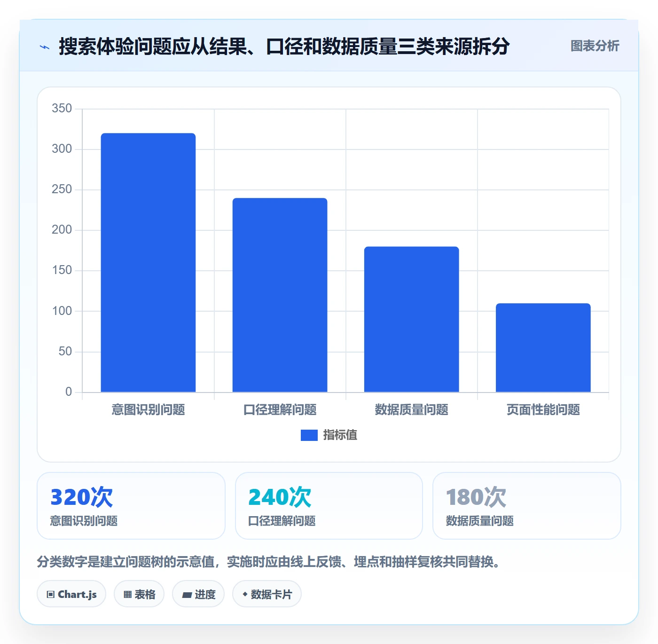Click the 50 y-axis value
Screen dimensions: 658x644
65,352
